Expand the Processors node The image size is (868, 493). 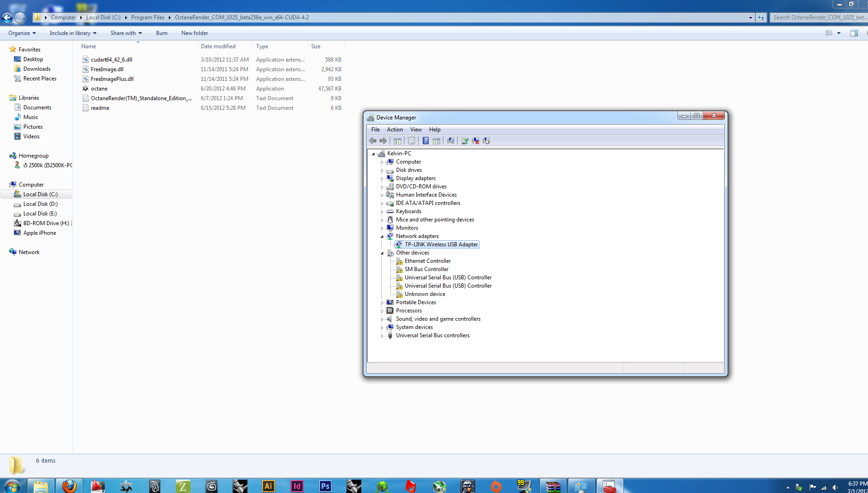[382, 311]
